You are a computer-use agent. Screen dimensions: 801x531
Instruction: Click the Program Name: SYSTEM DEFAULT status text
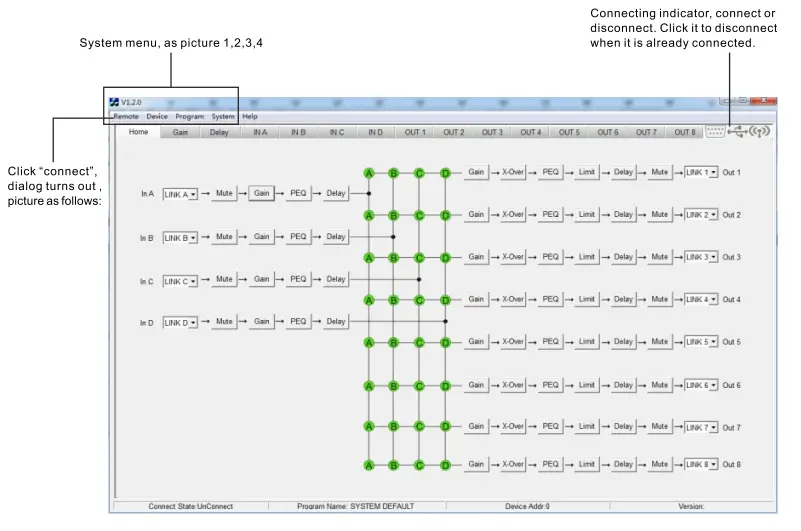(356, 506)
